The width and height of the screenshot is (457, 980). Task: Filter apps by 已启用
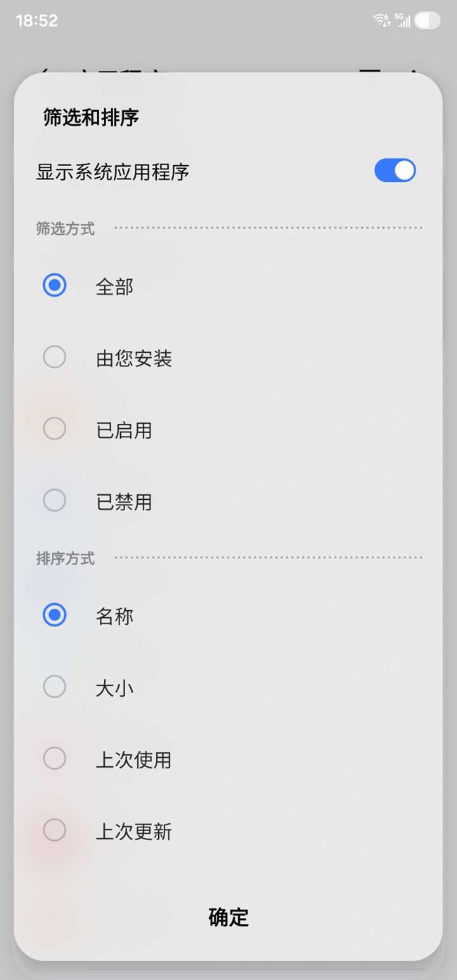tap(55, 430)
